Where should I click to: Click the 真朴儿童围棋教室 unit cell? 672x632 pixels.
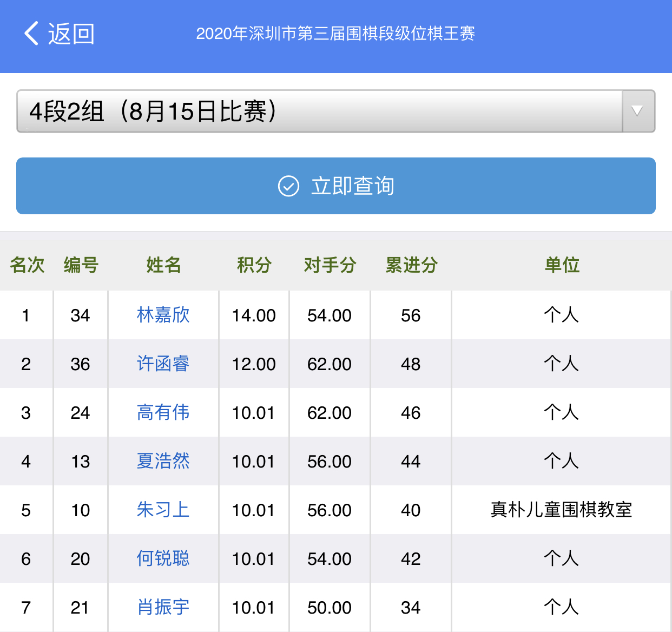click(x=561, y=510)
